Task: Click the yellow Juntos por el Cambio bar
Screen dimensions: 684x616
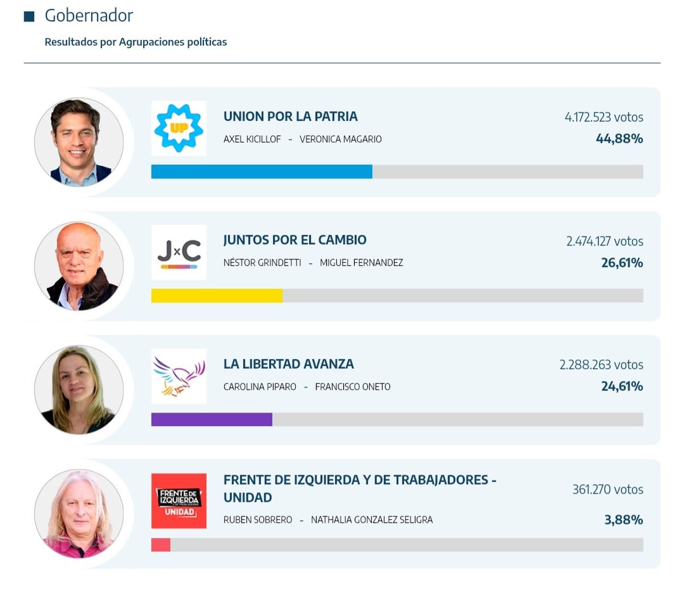Action: pyautogui.click(x=217, y=296)
